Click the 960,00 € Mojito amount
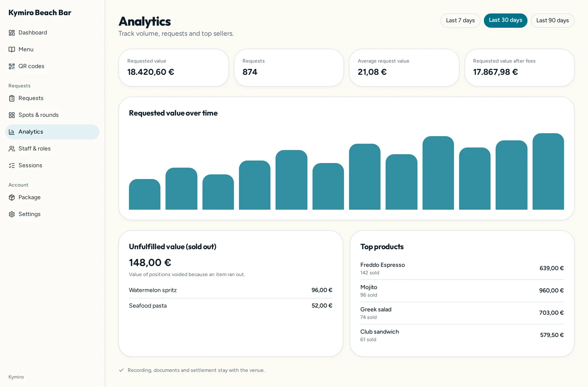The height and width of the screenshot is (387, 588). tap(551, 291)
